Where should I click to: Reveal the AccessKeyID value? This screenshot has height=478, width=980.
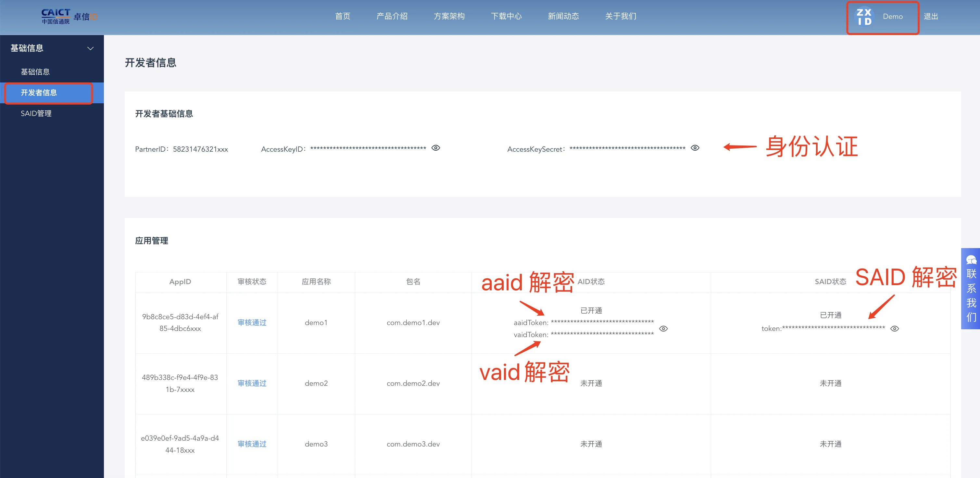tap(435, 148)
